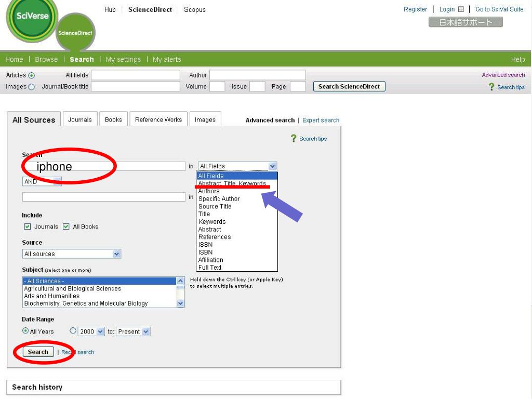532x399 pixels.
Task: Switch to the Reference Works tab
Action: [158, 119]
